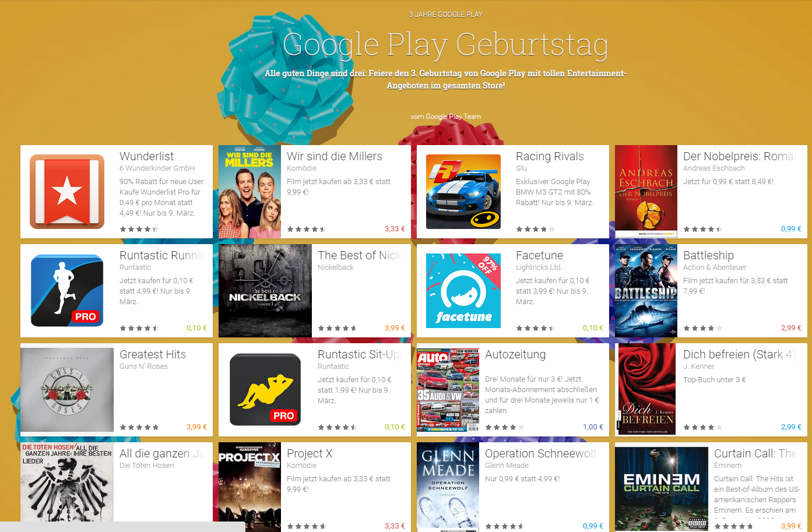The image size is (812, 532).
Task: Open the Project X movie title
Action: pos(310,453)
